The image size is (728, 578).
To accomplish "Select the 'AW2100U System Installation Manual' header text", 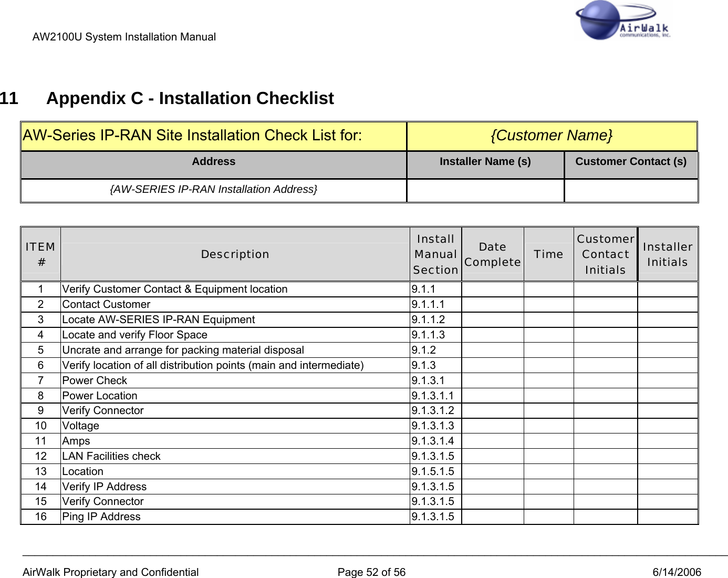I will point(124,37).
